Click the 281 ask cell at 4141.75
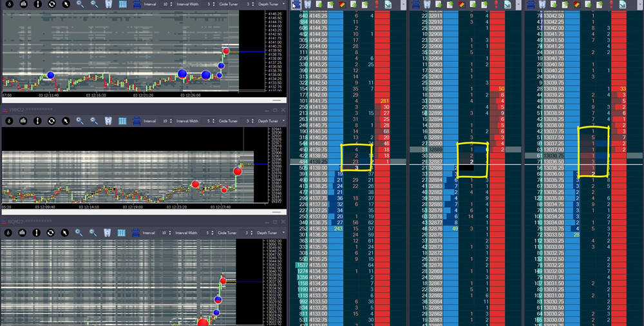 (383, 101)
